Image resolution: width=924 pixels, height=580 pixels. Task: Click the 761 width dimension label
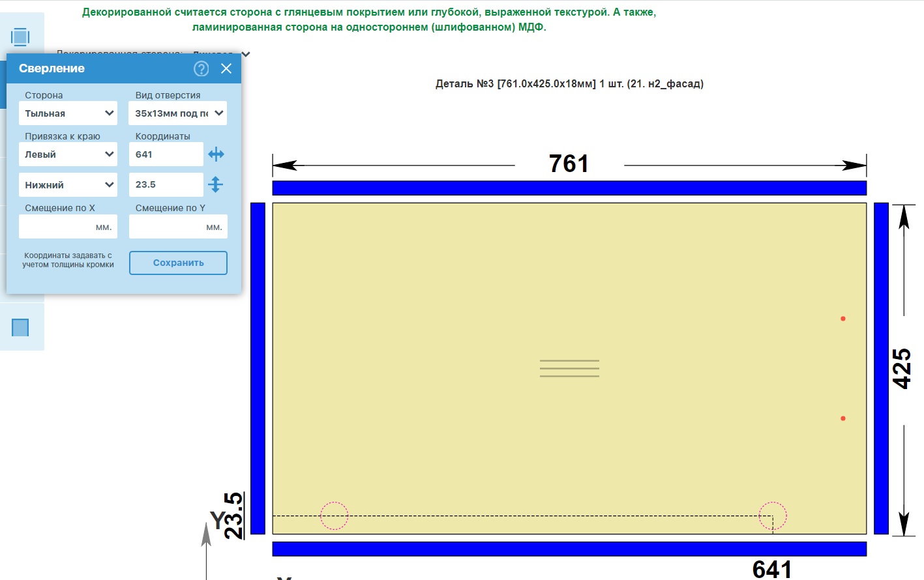click(569, 164)
